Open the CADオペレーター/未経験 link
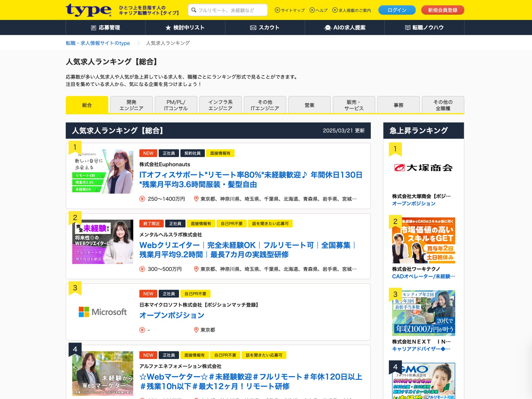Screen dimensions: 532x399 point(423,276)
